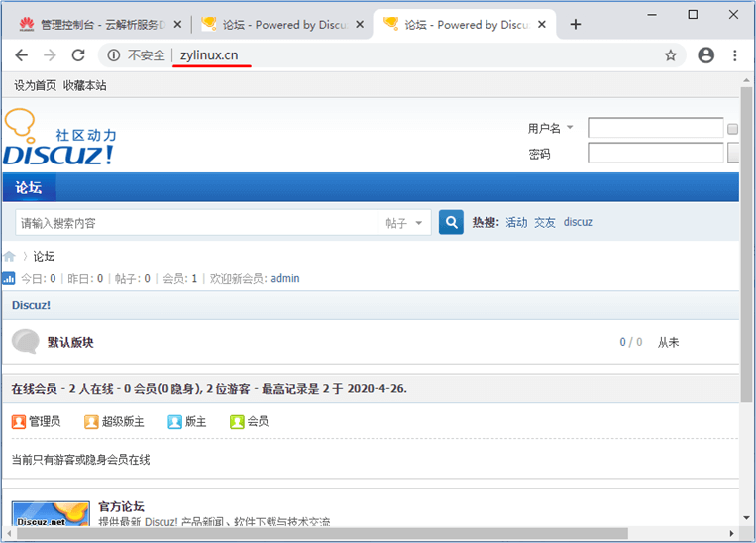Reload the page with the refresh icon
Image resolution: width=756 pixels, height=543 pixels.
coord(78,55)
